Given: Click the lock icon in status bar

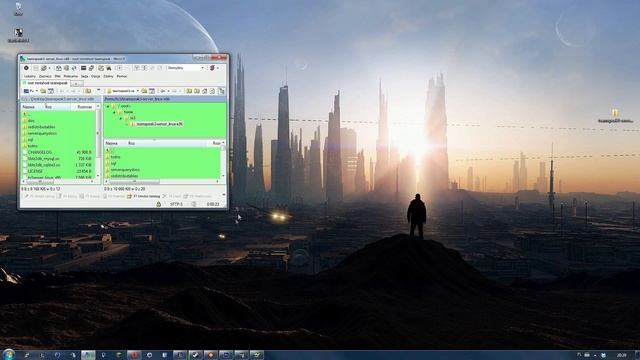Looking at the screenshot, I should [x=158, y=204].
